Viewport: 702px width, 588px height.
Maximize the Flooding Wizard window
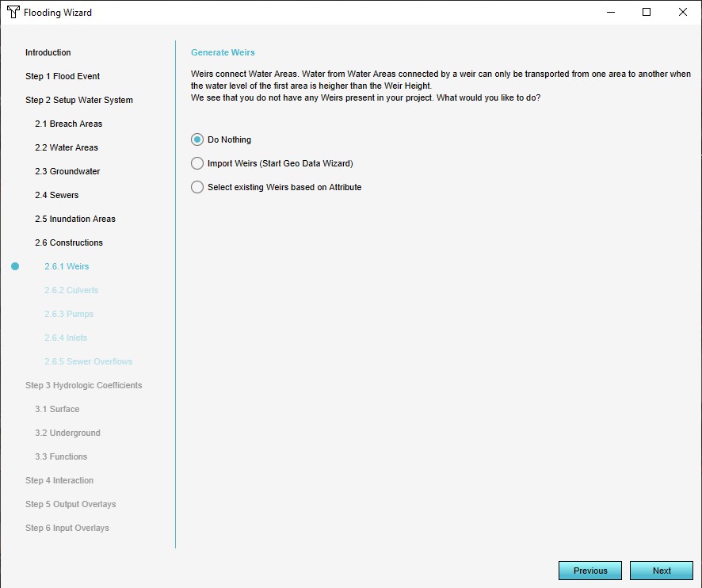coord(647,12)
